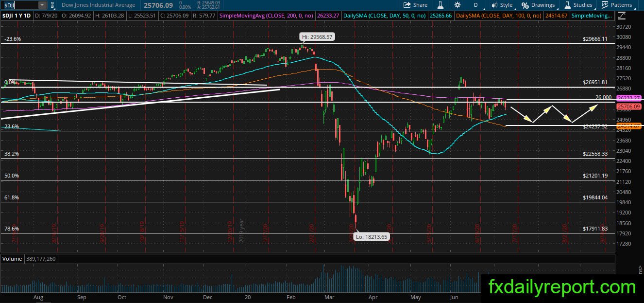Click the A: 25762.61 ask value

coord(209,7)
